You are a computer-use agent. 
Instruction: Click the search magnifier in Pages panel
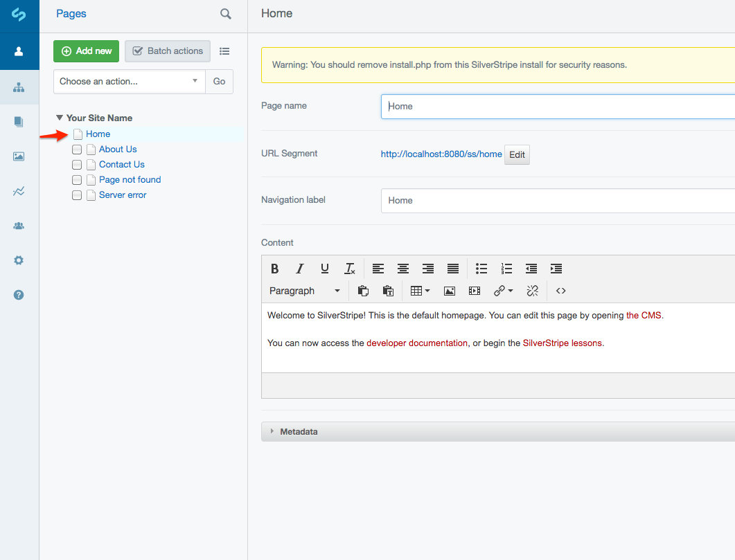tap(225, 14)
